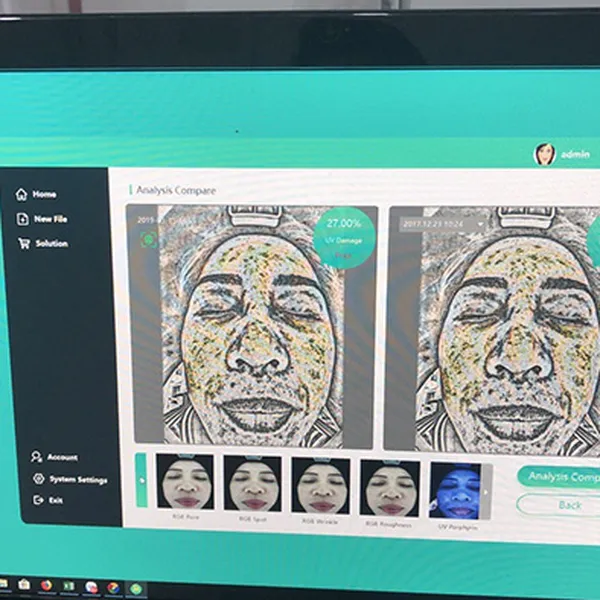Click the Home icon in sidebar

click(21, 194)
